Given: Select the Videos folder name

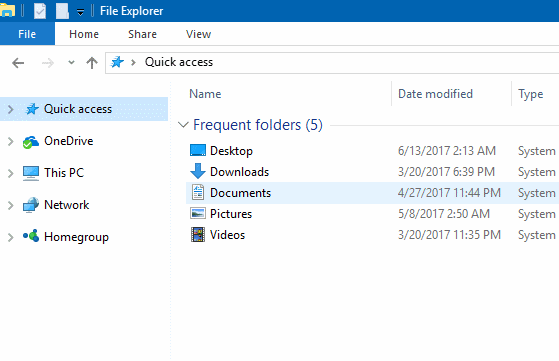Looking at the screenshot, I should (227, 235).
